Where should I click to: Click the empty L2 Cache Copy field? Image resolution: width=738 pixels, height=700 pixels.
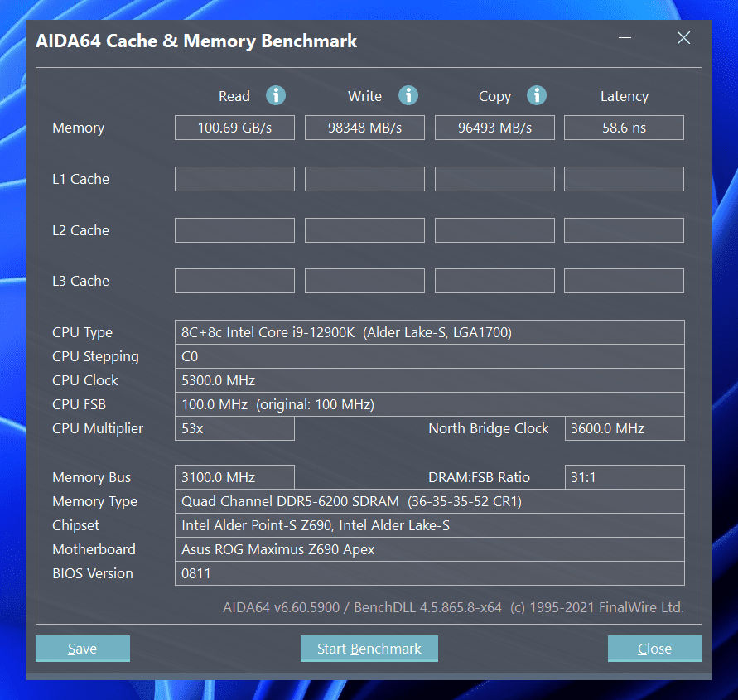pyautogui.click(x=494, y=230)
